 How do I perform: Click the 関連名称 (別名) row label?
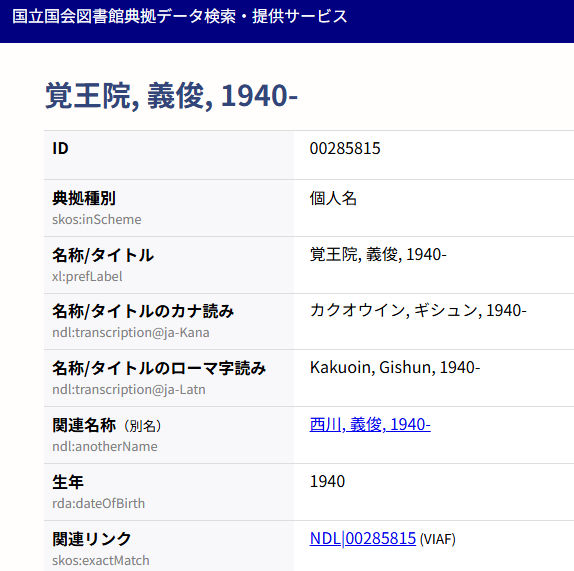107,425
